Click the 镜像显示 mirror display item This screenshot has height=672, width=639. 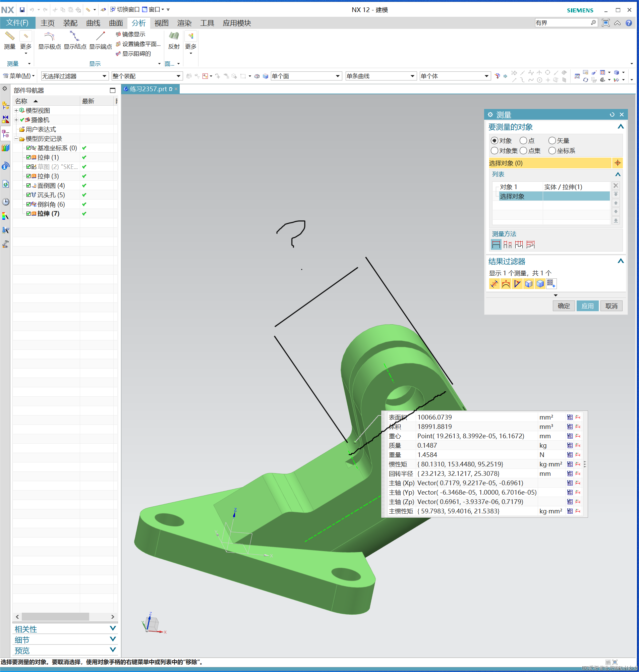[x=130, y=34]
